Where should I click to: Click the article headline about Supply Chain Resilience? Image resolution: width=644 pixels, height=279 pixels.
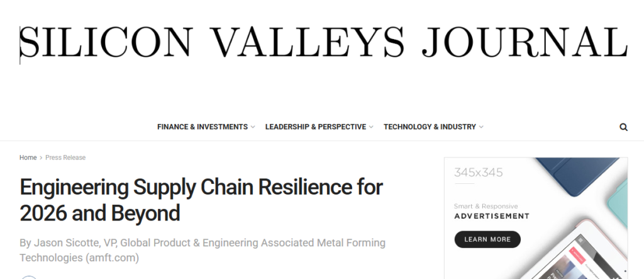point(201,200)
